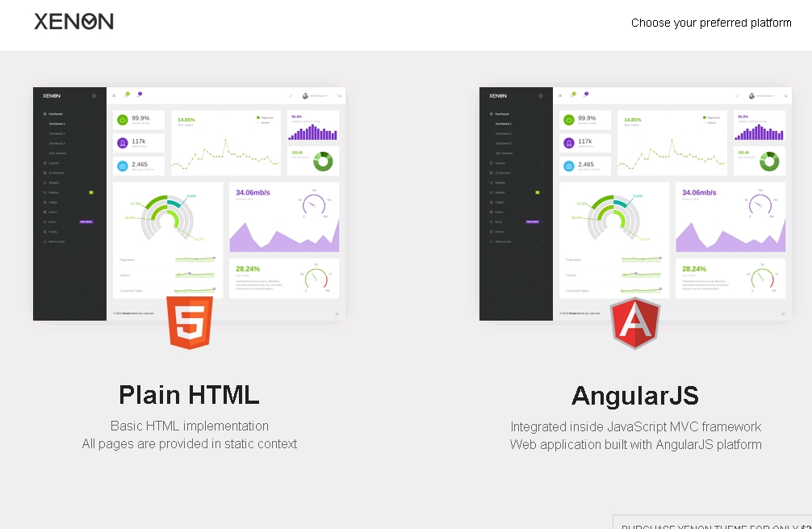Click the red AngularJS shield icon
This screenshot has height=529, width=812.
point(635,323)
